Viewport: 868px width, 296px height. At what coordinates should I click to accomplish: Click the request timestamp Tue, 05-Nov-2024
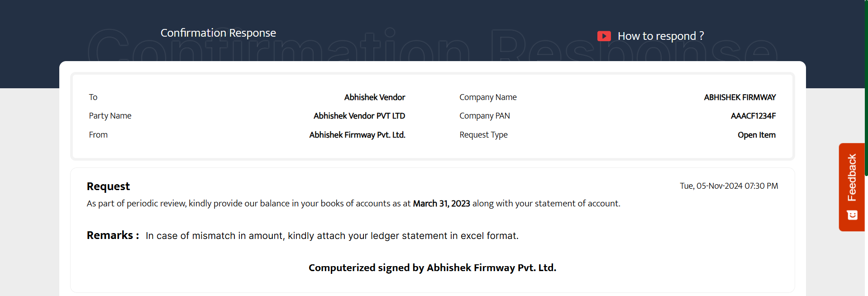tap(729, 186)
